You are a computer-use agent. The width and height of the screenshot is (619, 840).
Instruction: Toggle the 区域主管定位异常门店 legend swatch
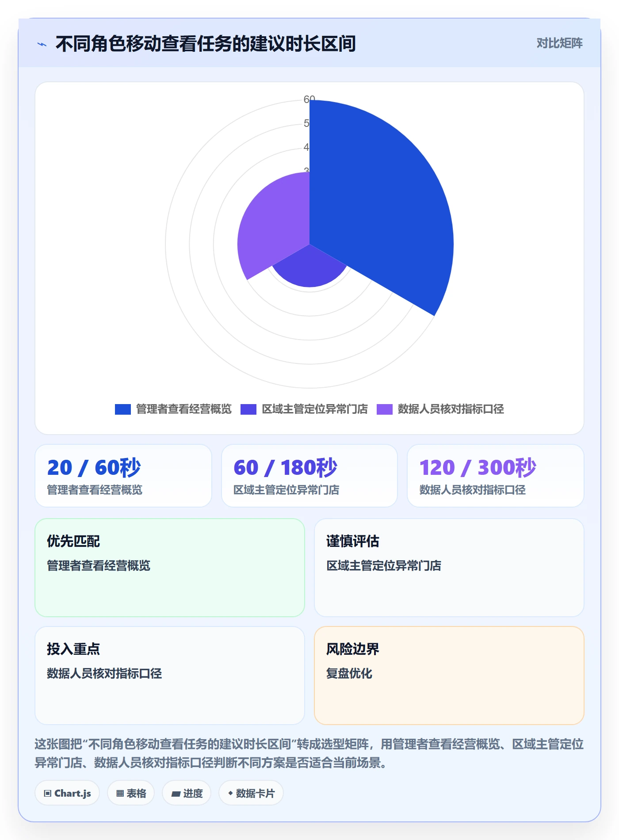tap(248, 409)
